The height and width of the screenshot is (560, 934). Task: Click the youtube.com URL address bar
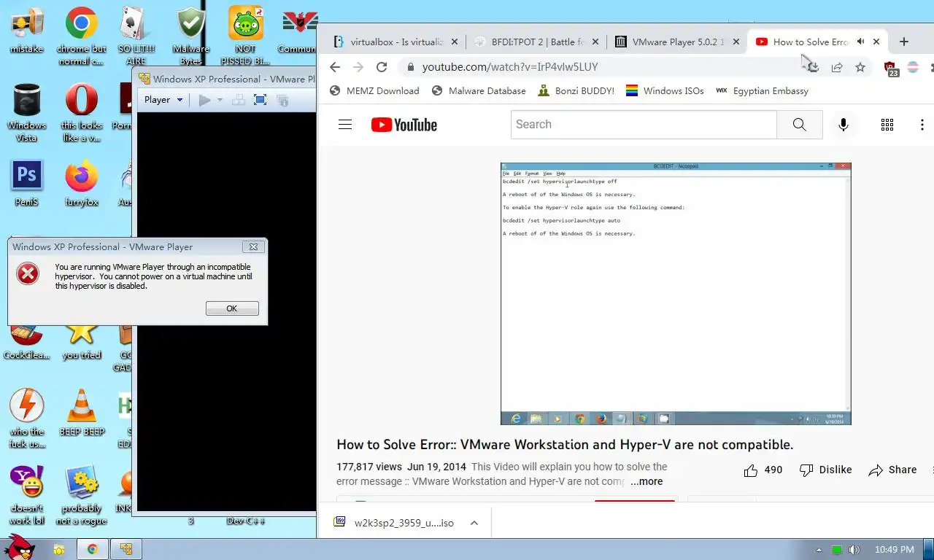click(x=598, y=67)
